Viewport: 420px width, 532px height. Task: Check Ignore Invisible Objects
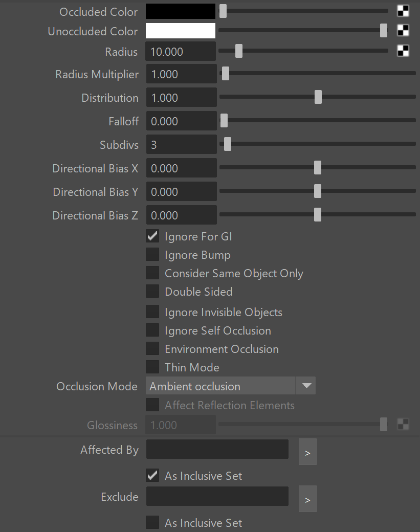152,312
